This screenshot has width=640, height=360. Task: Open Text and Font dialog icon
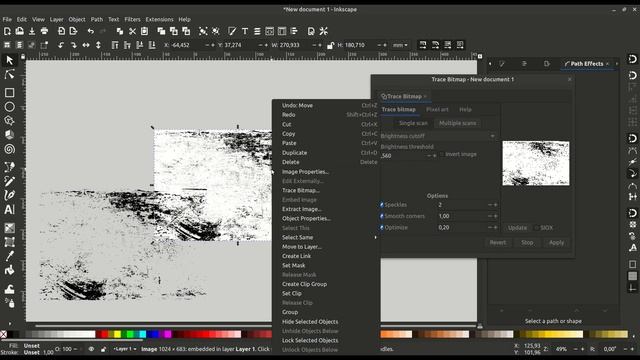click(x=244, y=31)
